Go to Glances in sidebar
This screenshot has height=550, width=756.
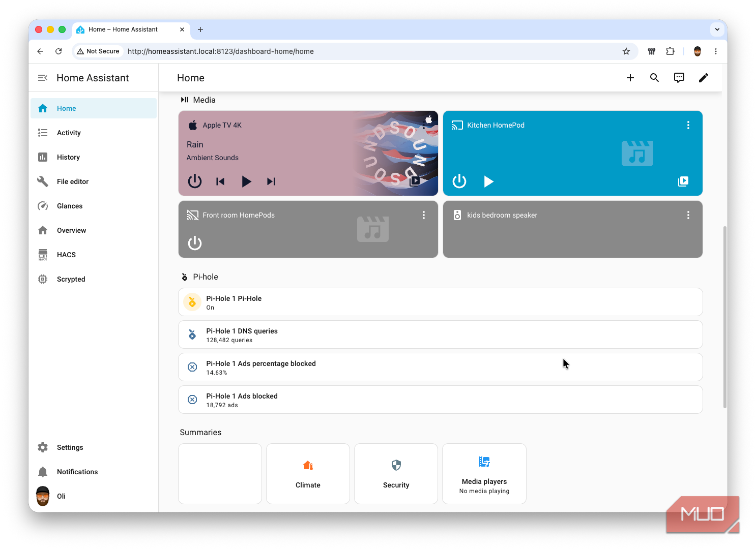coord(94,206)
